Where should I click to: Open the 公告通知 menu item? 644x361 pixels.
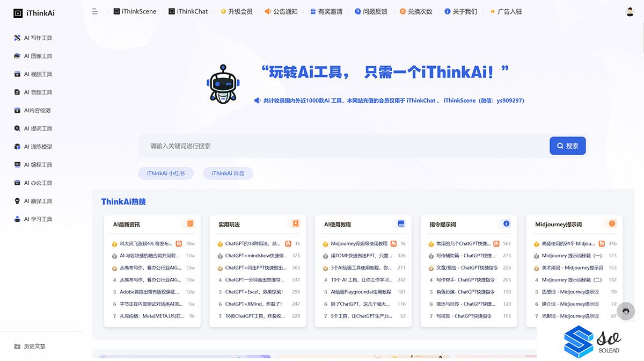pos(281,11)
